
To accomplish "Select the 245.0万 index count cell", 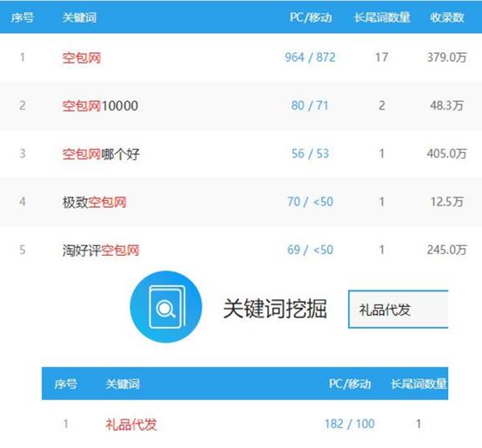I will (447, 250).
